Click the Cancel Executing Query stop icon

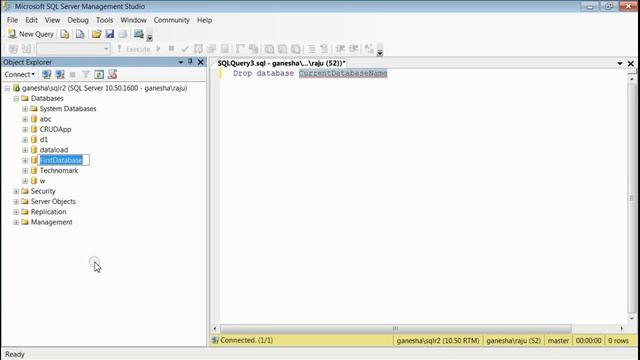[x=171, y=49]
